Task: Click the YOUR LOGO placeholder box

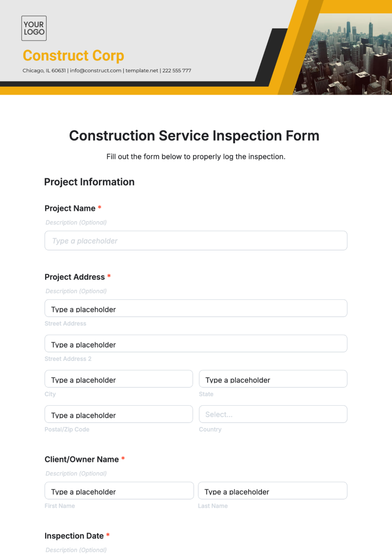Action: point(34,28)
